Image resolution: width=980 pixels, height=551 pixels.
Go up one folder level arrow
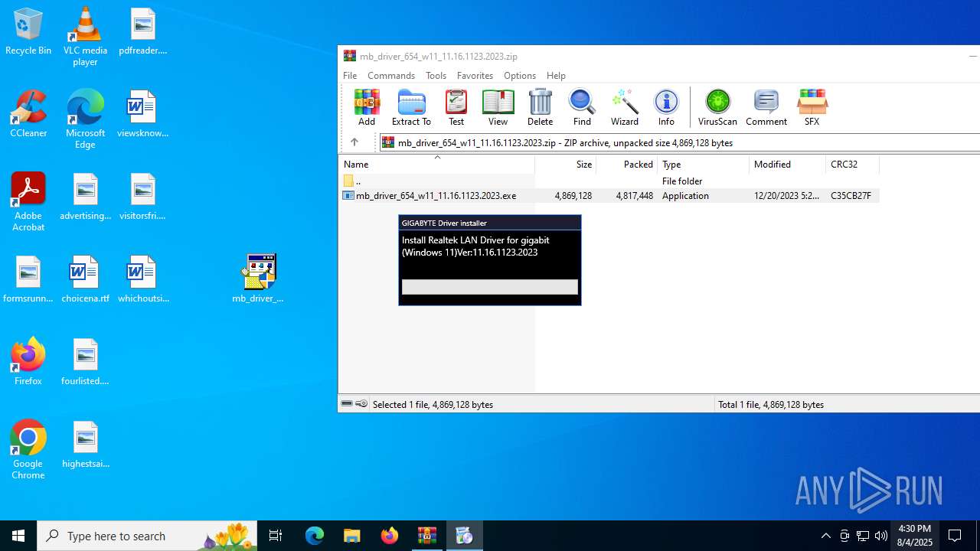click(x=354, y=142)
